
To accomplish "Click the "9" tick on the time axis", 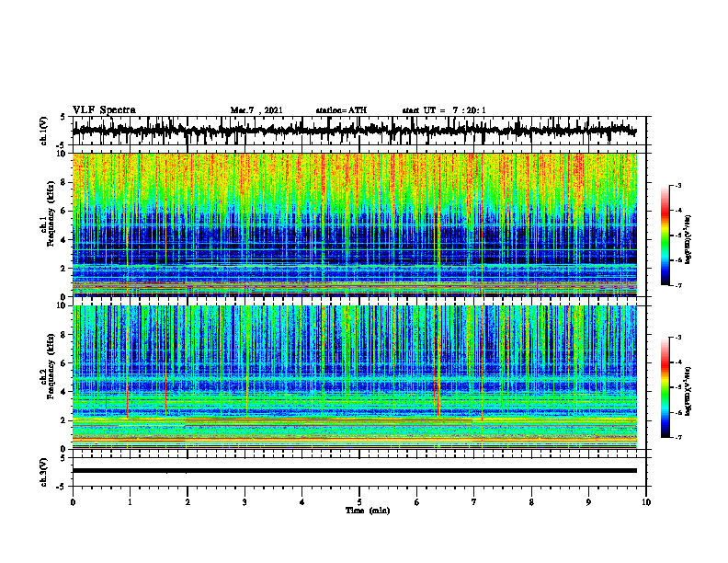I will click(588, 502).
